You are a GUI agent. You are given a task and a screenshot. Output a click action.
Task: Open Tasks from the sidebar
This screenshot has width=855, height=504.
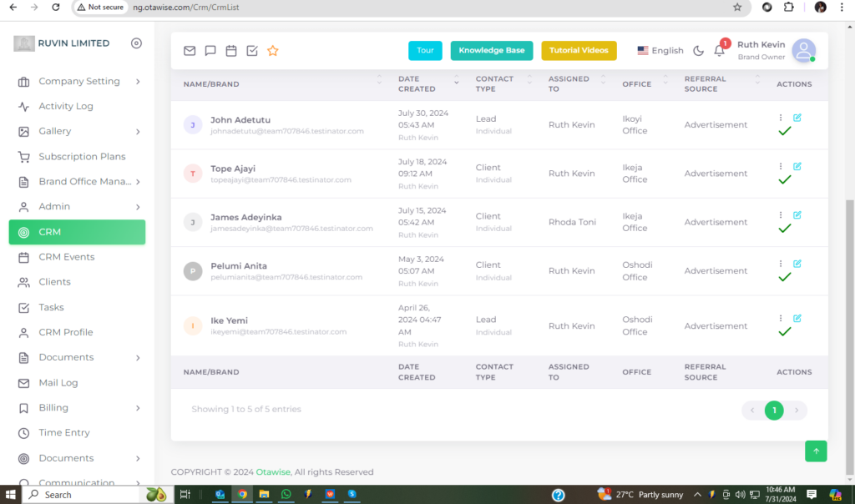tap(51, 307)
